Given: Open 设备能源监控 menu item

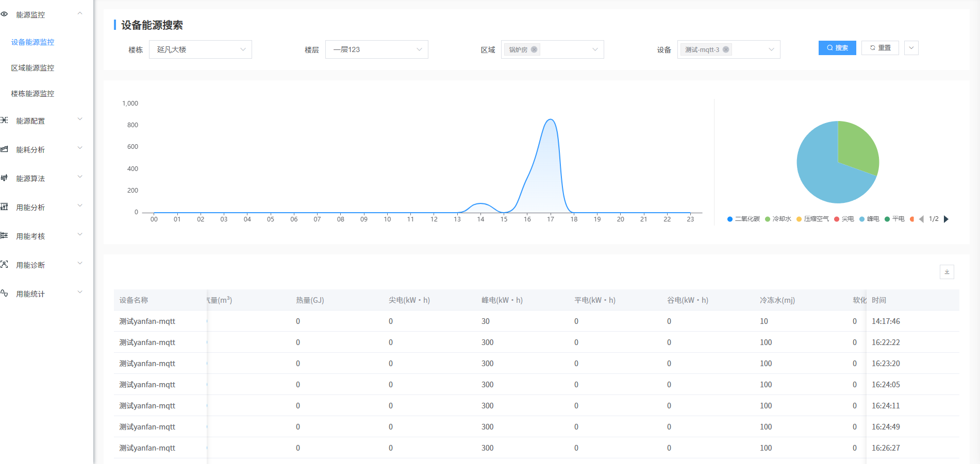Looking at the screenshot, I should tap(32, 42).
